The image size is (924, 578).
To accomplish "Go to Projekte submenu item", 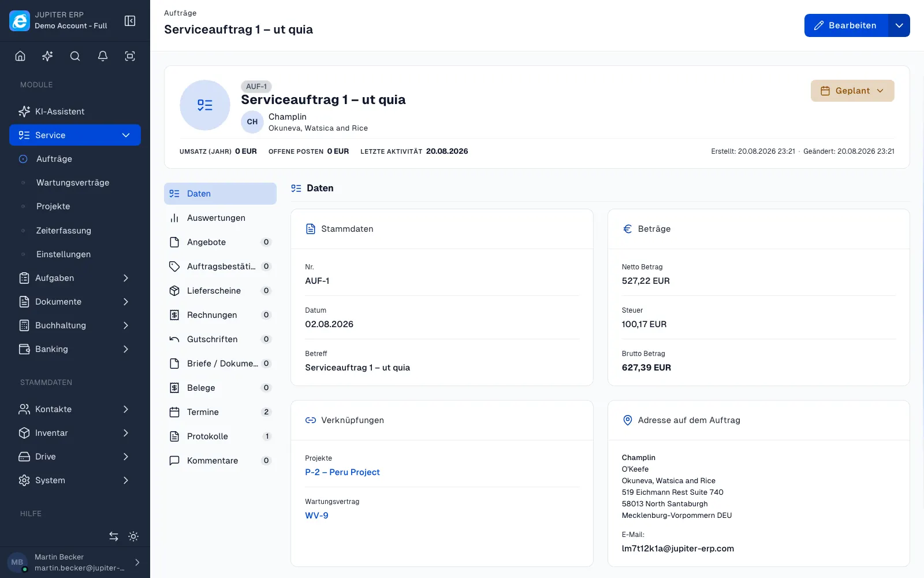I will tap(75, 206).
